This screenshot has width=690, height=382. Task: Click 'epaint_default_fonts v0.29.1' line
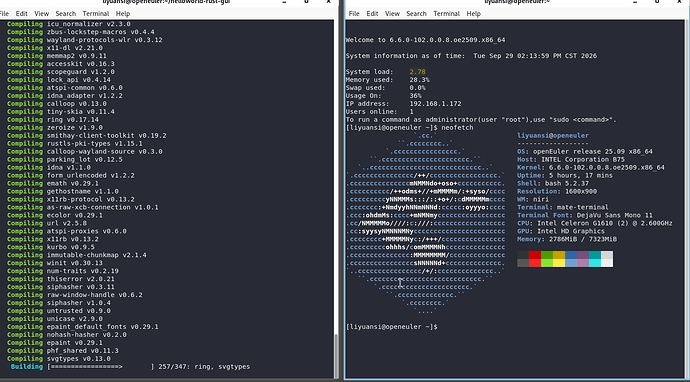click(x=83, y=327)
